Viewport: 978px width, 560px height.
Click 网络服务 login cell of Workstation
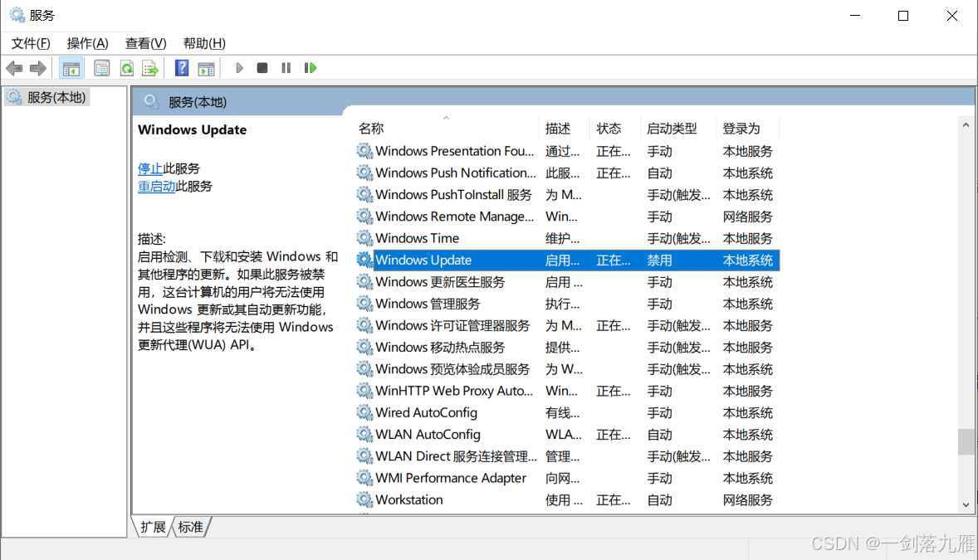click(x=747, y=500)
